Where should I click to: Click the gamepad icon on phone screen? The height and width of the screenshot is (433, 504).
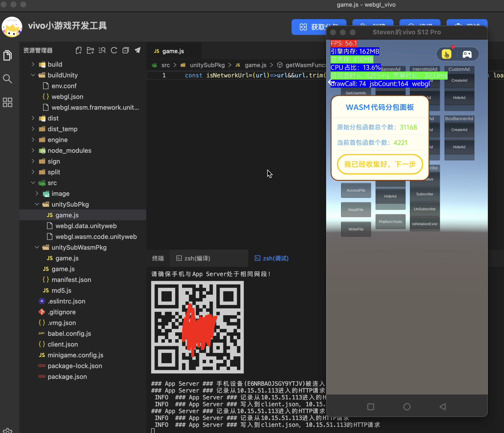[467, 54]
